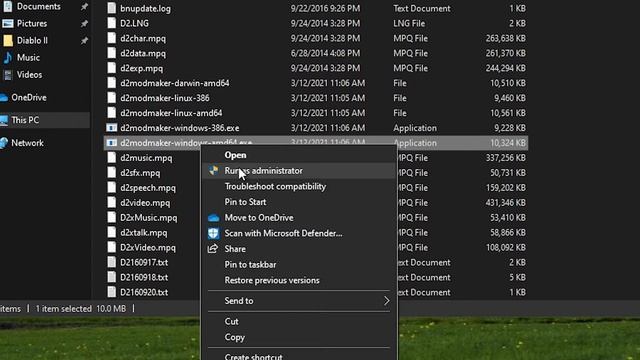Image resolution: width=640 pixels, height=360 pixels.
Task: Choose Restore previous versions
Action: tap(272, 280)
